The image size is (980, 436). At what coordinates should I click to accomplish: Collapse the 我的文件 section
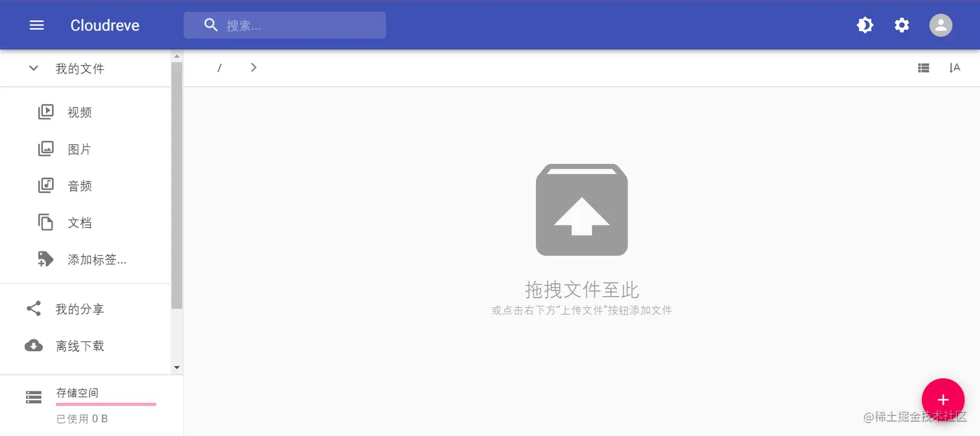pyautogui.click(x=34, y=69)
